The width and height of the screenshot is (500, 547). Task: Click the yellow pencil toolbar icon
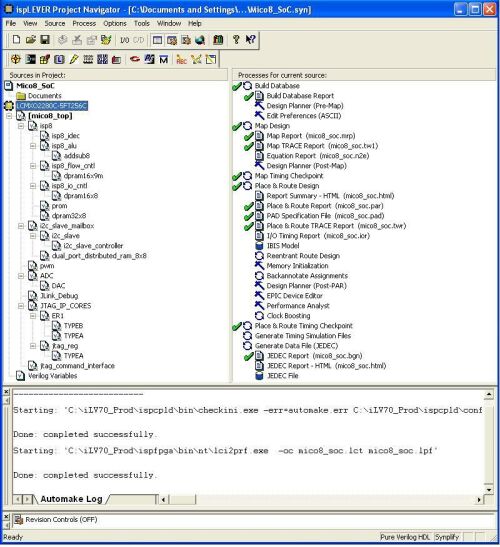click(x=74, y=60)
